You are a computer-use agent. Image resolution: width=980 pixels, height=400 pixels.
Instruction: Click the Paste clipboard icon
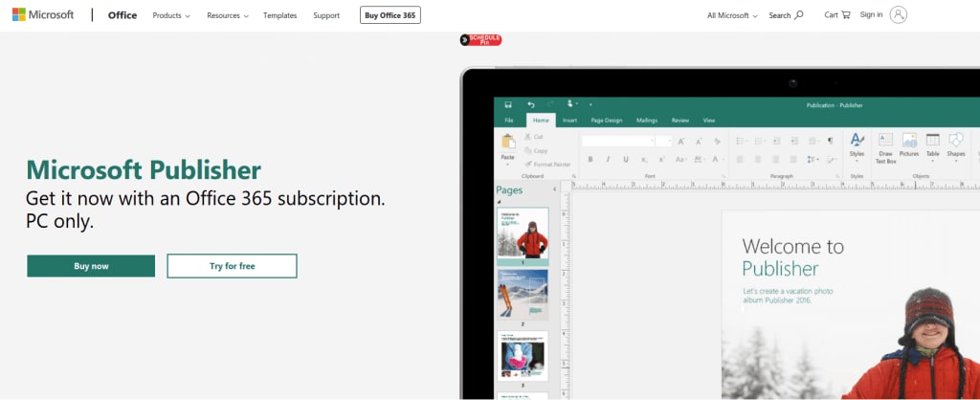(509, 142)
